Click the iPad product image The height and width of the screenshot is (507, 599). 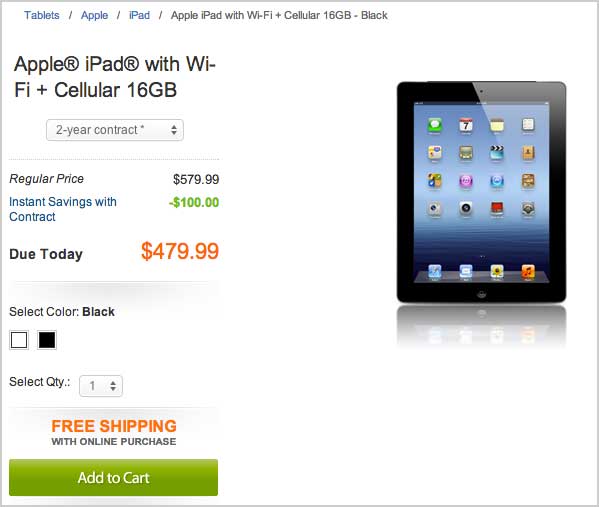coord(481,192)
